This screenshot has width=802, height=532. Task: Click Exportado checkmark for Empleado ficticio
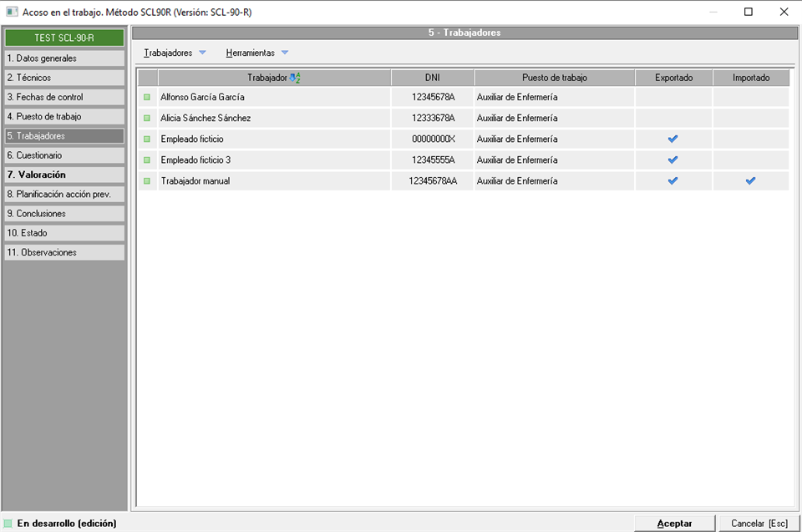(x=673, y=139)
